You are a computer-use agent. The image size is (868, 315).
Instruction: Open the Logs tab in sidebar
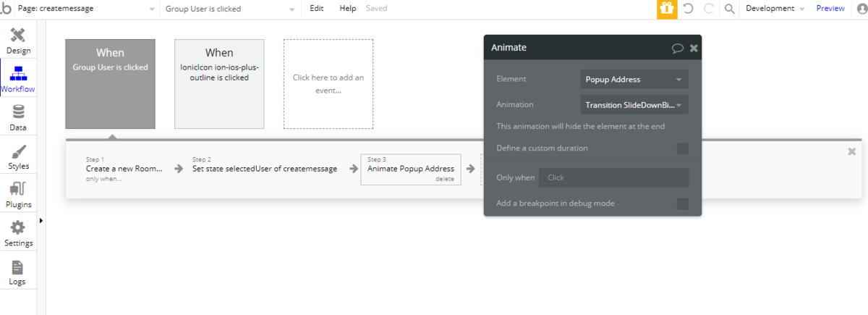click(18, 272)
